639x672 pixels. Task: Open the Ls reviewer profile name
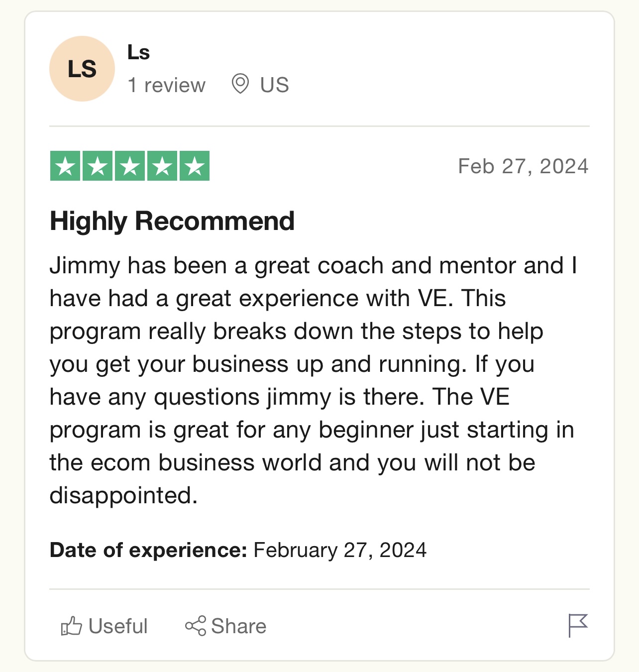click(138, 52)
